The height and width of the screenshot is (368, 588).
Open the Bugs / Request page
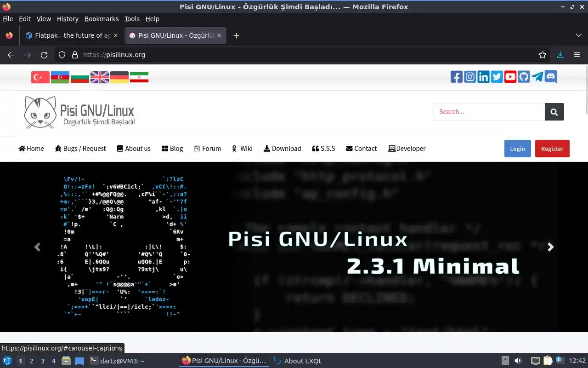tap(80, 149)
